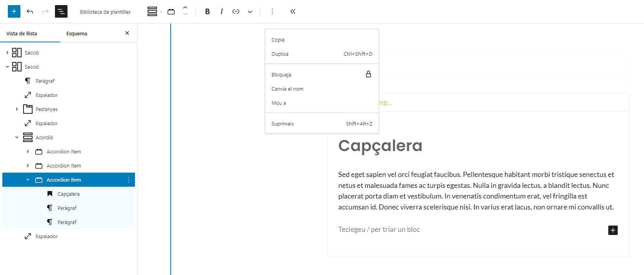Undo the last change

(x=30, y=11)
